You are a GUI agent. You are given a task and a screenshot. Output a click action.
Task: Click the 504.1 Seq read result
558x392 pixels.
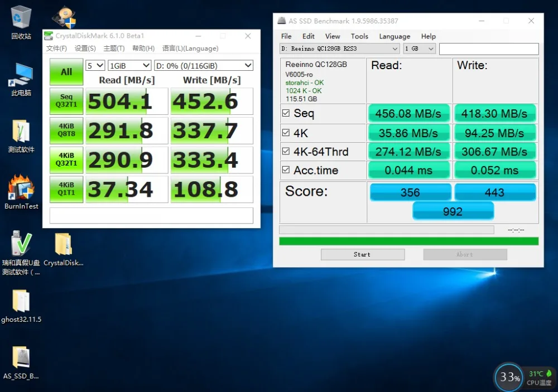127,101
